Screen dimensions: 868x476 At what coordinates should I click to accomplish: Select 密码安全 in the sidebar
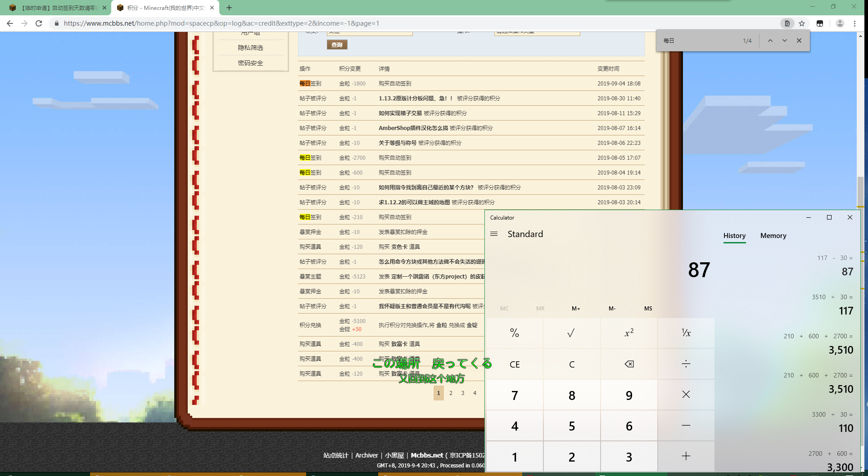[x=250, y=63]
